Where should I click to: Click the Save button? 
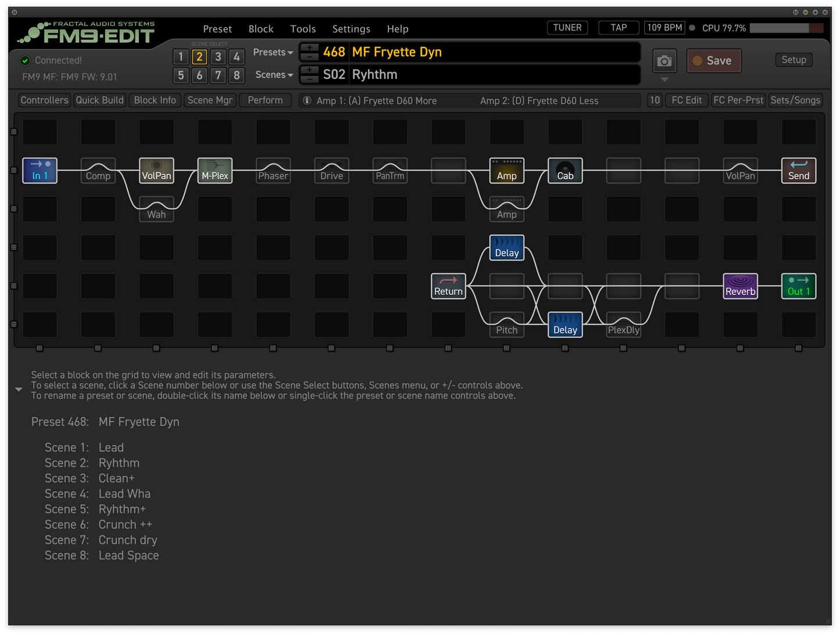pos(713,61)
